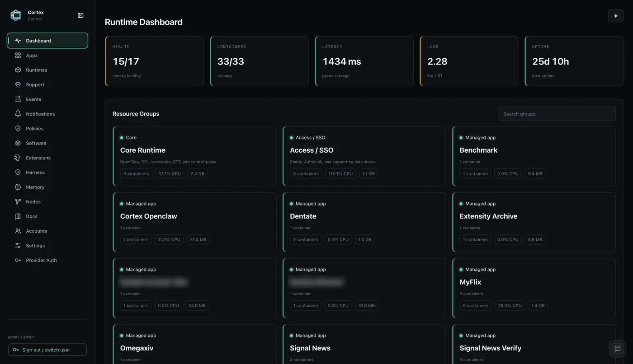Click the 115.1% CPU chip

(340, 173)
